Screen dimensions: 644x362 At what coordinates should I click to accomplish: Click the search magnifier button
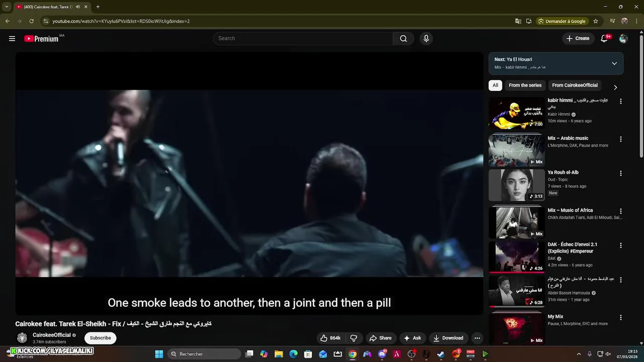[x=404, y=39]
